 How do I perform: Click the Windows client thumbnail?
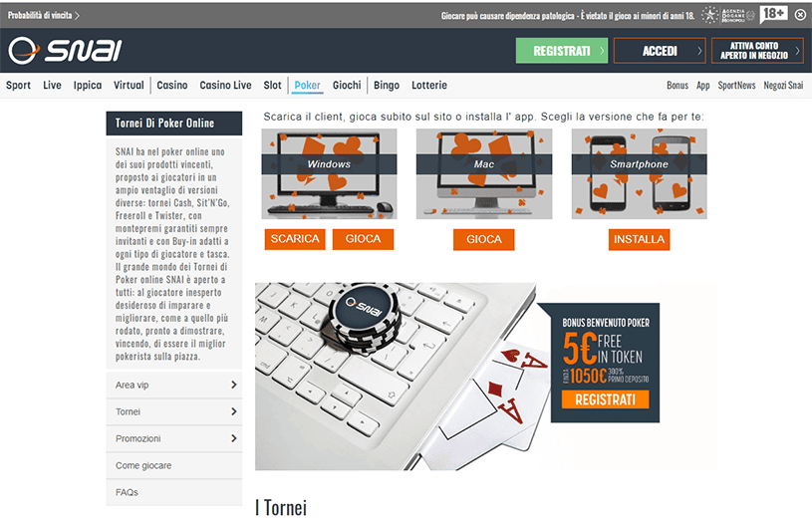point(329,174)
